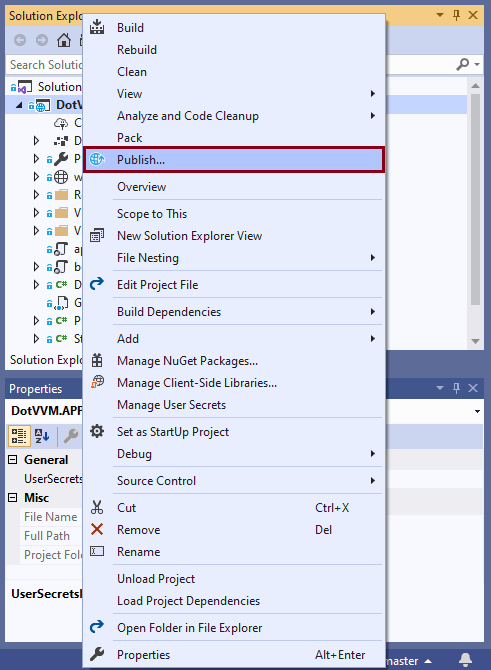Screen dimensions: 491x670
Task: Open Analyze and Code Cleanup submenu
Action: (x=234, y=116)
